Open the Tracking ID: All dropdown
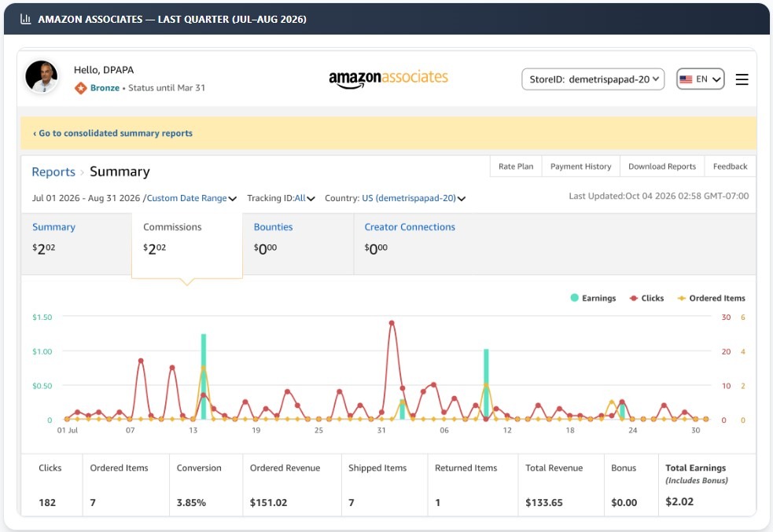This screenshot has height=532, width=773. tap(281, 198)
